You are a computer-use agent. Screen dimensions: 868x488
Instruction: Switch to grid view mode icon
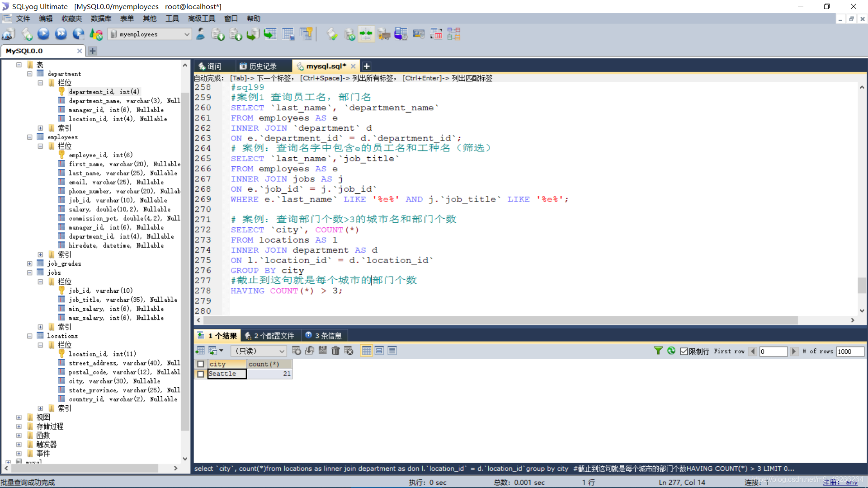click(x=367, y=351)
